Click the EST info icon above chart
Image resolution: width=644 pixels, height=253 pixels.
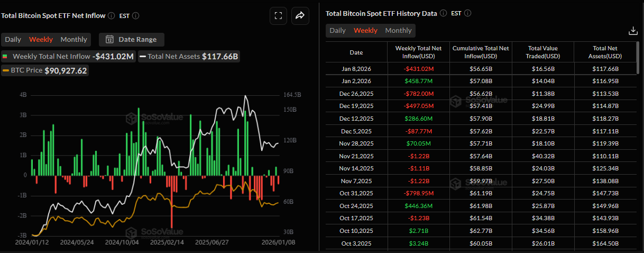coord(136,16)
